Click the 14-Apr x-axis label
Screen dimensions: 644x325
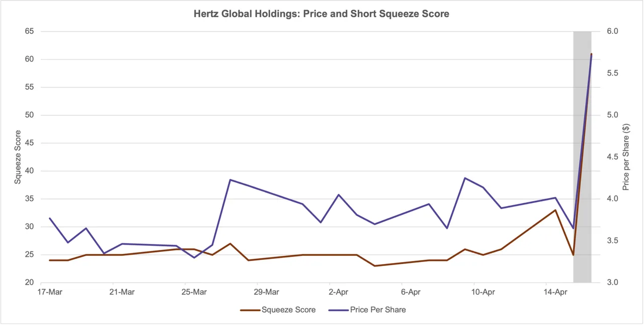(x=555, y=292)
